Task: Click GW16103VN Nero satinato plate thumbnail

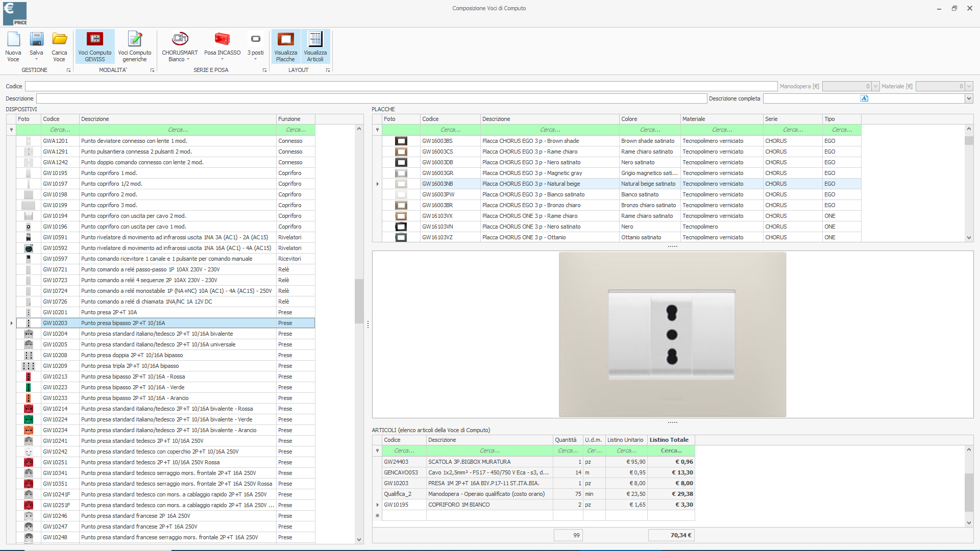Action: tap(401, 227)
